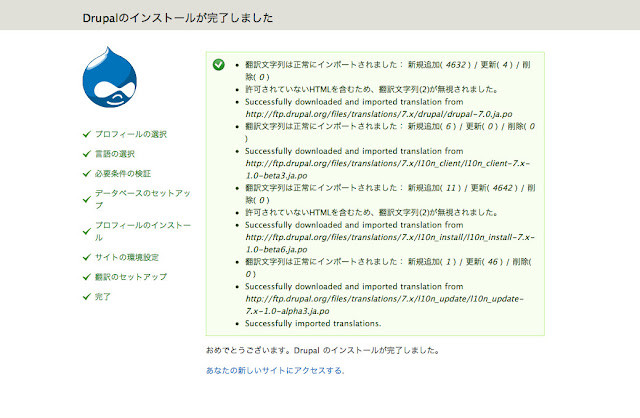This screenshot has height=418, width=640.
Task: Click the green success checkmark icon
Action: (218, 64)
